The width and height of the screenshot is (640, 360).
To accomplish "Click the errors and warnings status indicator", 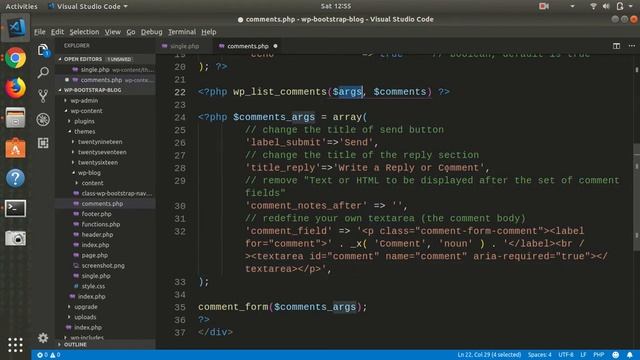I will tap(49, 355).
